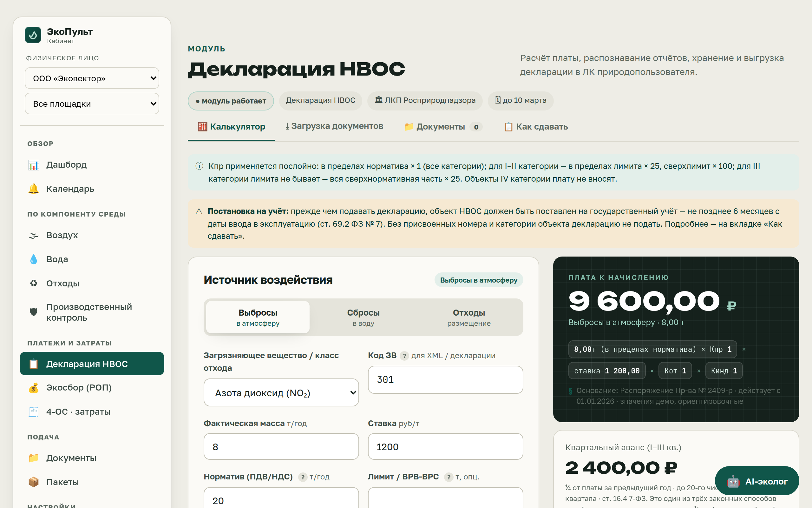The image size is (812, 508).
Task: Open Календарь in sidebar
Action: tap(92, 189)
